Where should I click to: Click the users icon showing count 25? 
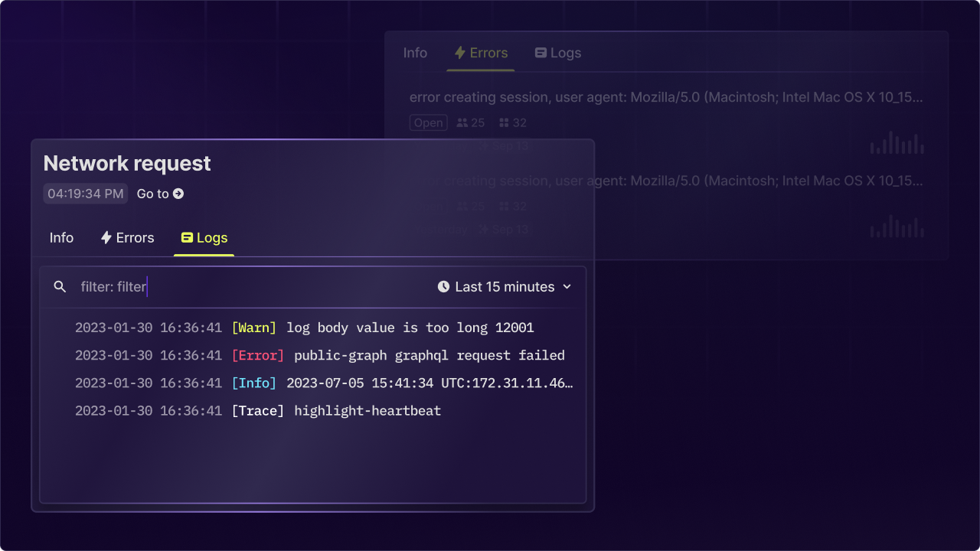(x=462, y=122)
